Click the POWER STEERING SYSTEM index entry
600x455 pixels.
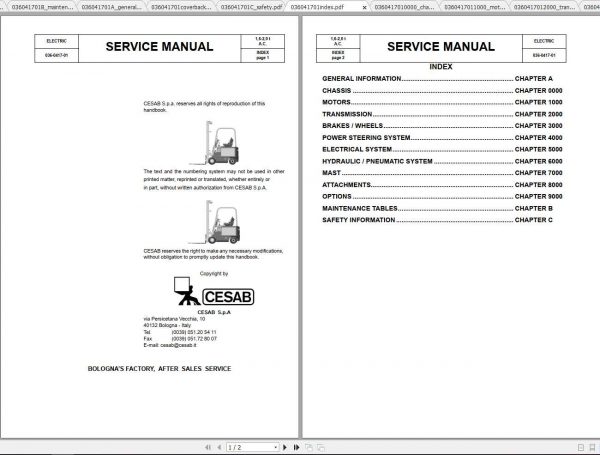(442, 137)
